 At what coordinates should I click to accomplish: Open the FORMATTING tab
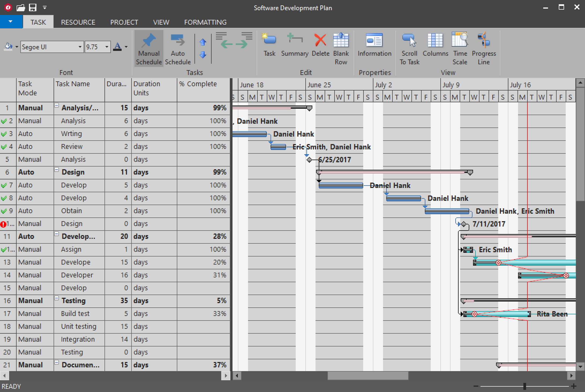[205, 22]
